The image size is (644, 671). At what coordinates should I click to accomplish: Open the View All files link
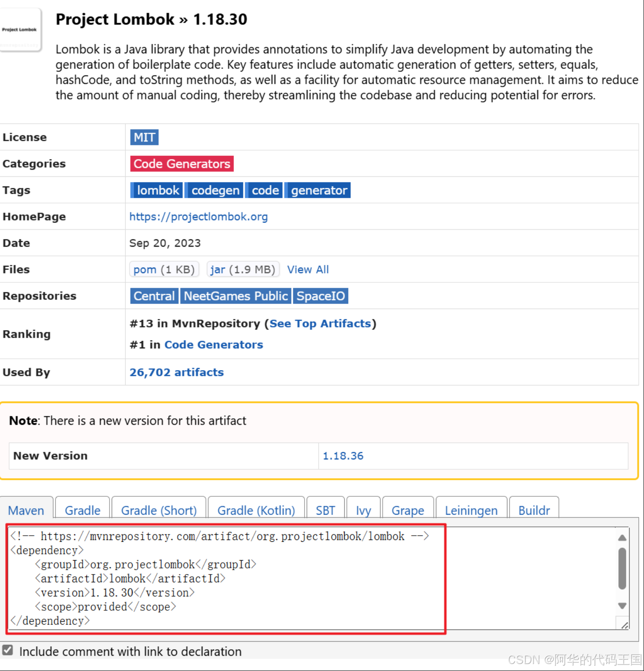click(308, 269)
